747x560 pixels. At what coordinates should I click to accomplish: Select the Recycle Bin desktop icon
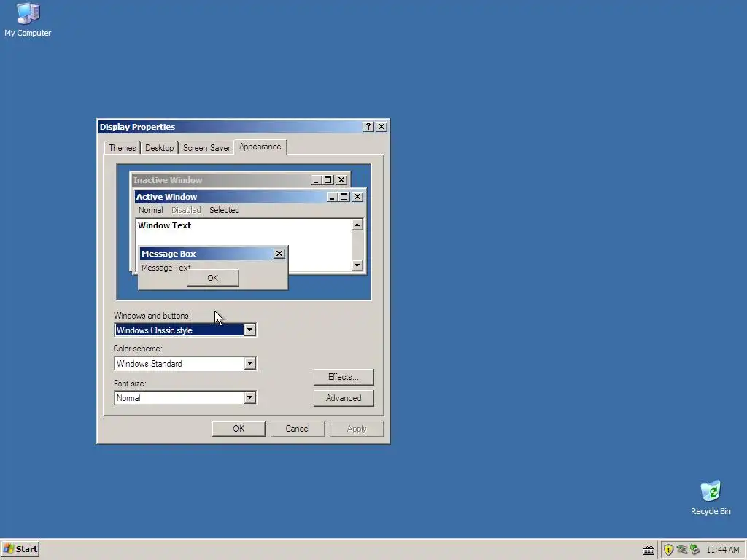(711, 497)
